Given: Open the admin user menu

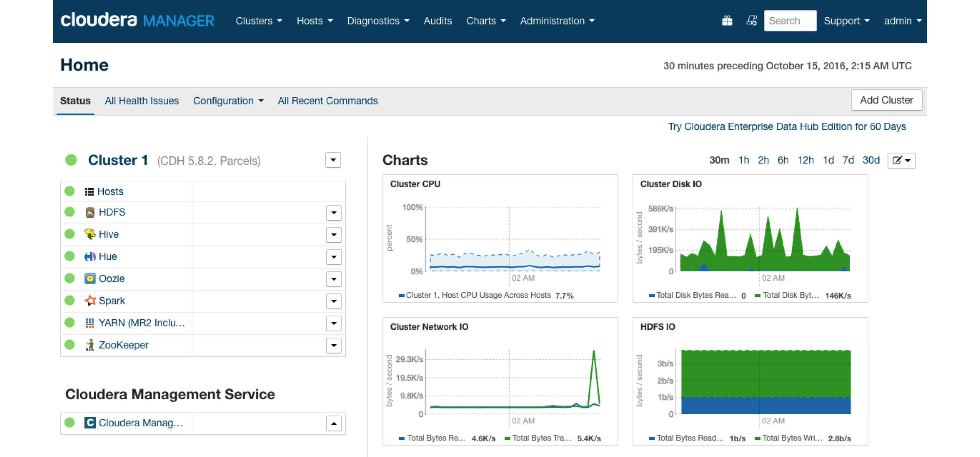Looking at the screenshot, I should click(902, 21).
